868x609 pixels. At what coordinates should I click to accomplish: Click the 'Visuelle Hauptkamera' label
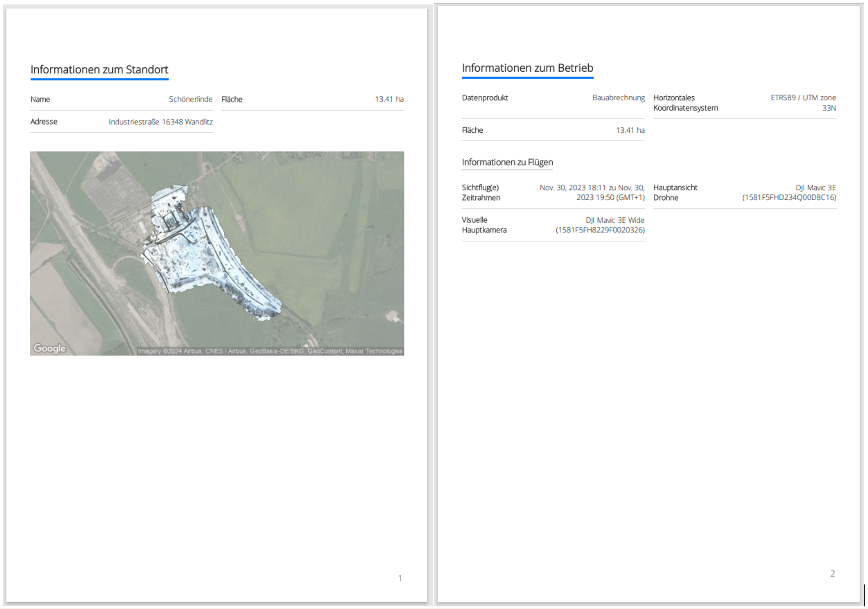tap(483, 225)
